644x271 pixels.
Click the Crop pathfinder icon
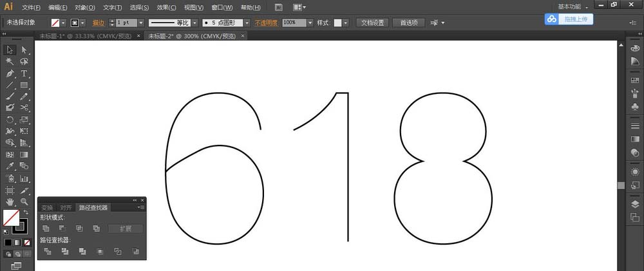point(100,251)
